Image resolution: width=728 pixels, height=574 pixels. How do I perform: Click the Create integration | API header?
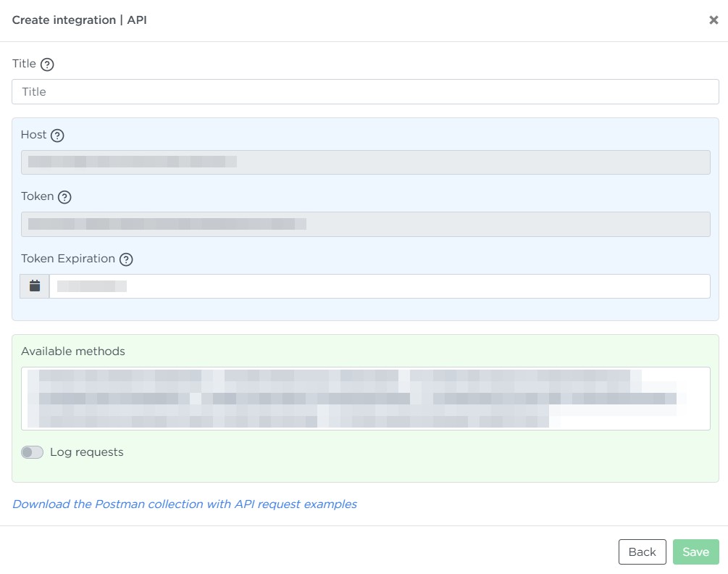click(x=80, y=20)
